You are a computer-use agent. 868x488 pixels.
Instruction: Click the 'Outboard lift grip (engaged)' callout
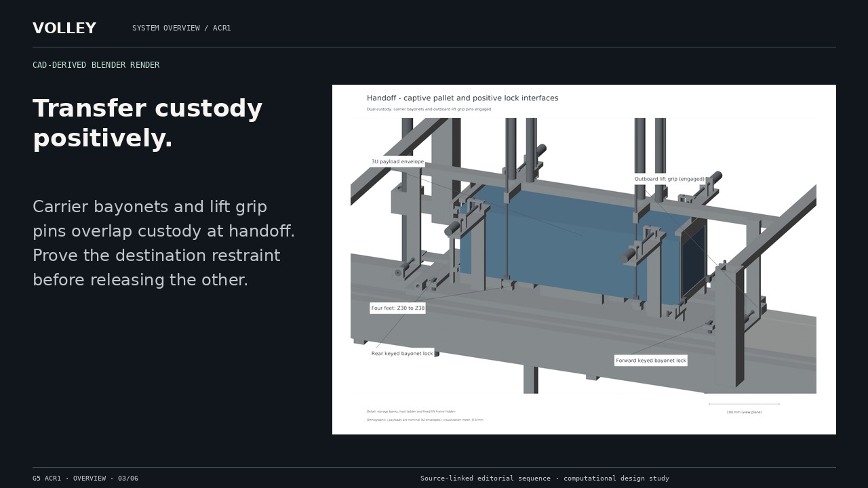pos(669,179)
